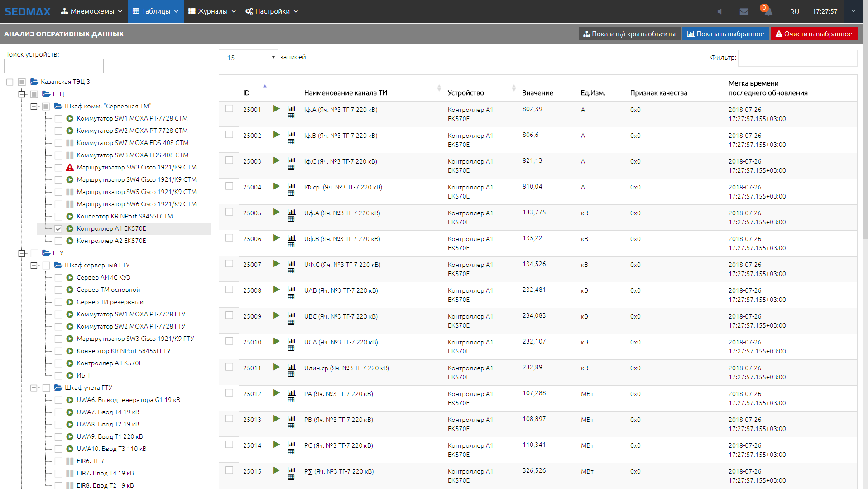Screen dimensions: 868x489
Task: Click the red warning icon beside Маршрутизатор SW3 CTM
Action: pos(70,168)
